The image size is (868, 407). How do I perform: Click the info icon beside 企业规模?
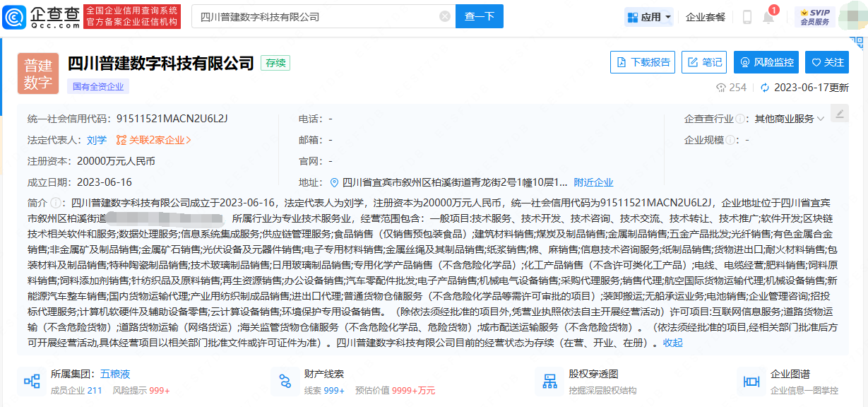click(x=730, y=140)
